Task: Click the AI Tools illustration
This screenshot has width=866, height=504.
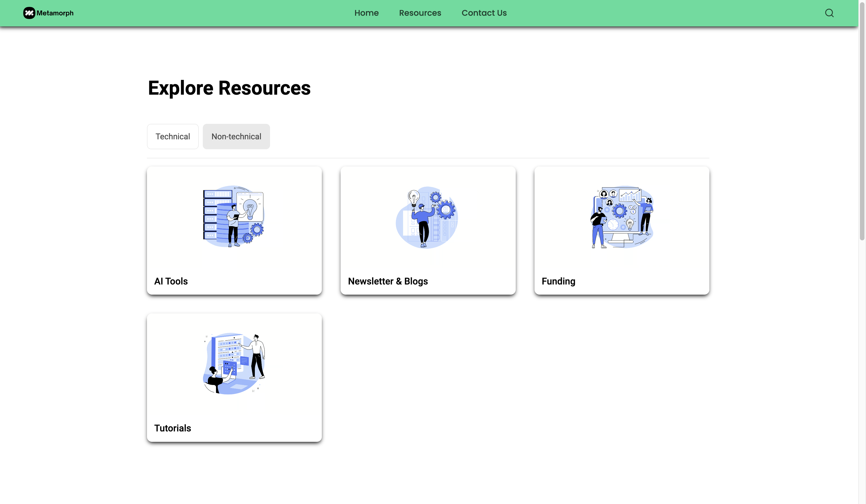Action: pyautogui.click(x=234, y=216)
